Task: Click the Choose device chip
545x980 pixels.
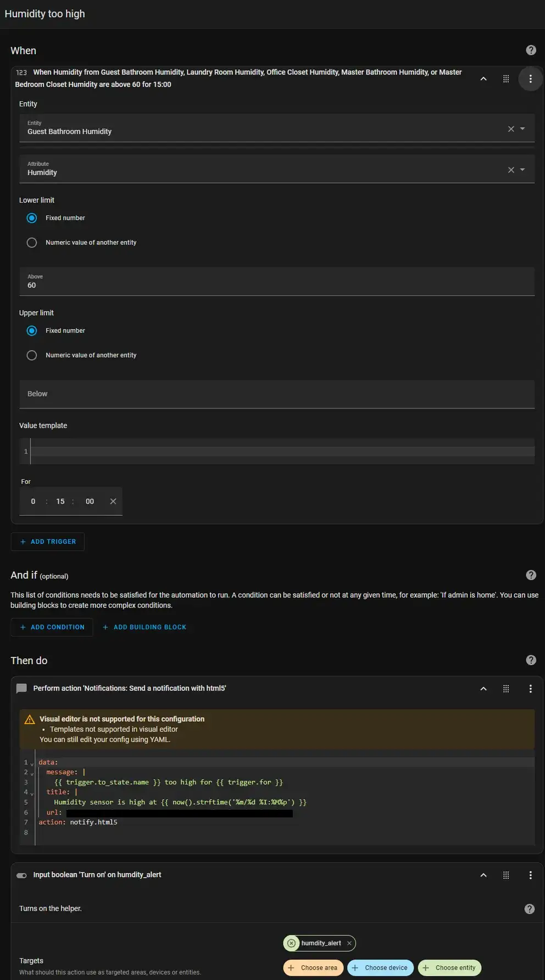Action: tap(380, 967)
